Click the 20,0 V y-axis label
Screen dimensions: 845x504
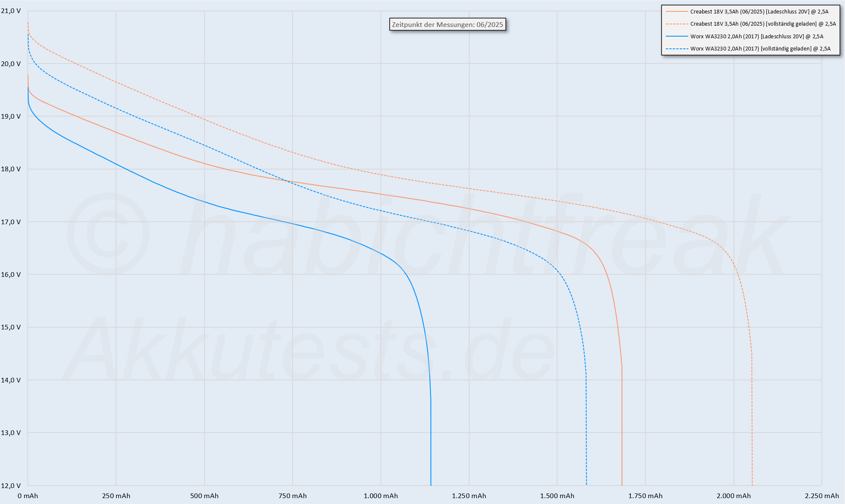tap(11, 64)
